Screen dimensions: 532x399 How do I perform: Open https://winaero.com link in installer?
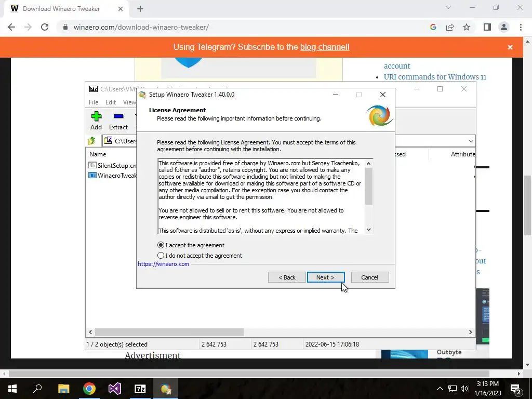click(x=163, y=264)
